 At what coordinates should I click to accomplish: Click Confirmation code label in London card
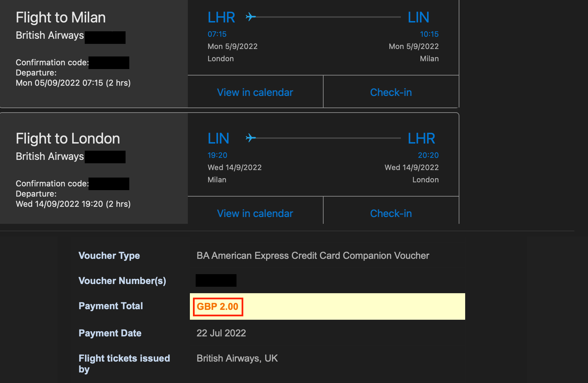[52, 184]
